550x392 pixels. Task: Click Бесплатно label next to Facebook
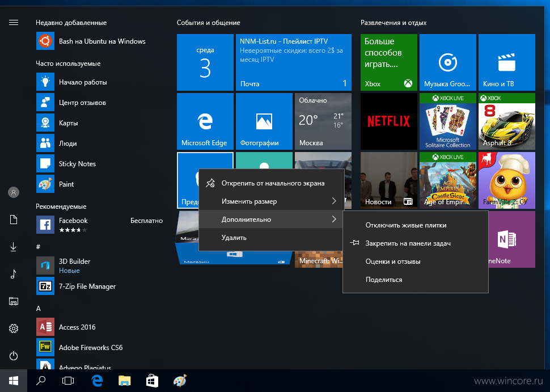point(147,220)
